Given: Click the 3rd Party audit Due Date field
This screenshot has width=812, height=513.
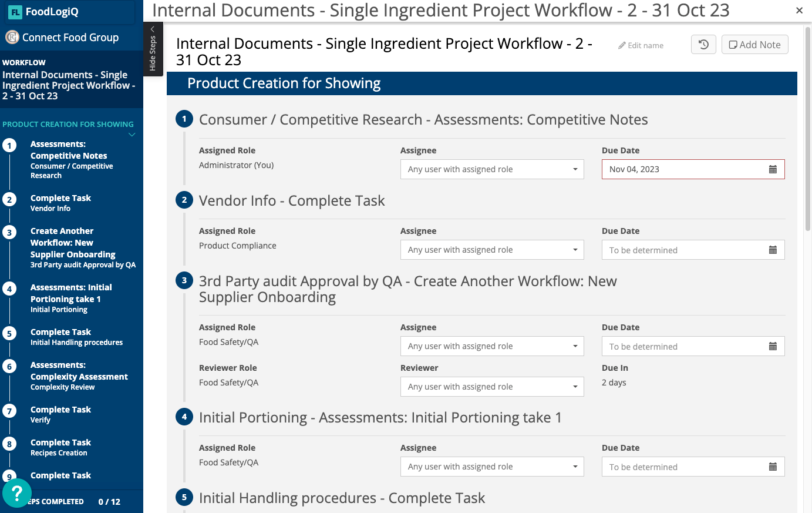Looking at the screenshot, I should click(x=684, y=346).
